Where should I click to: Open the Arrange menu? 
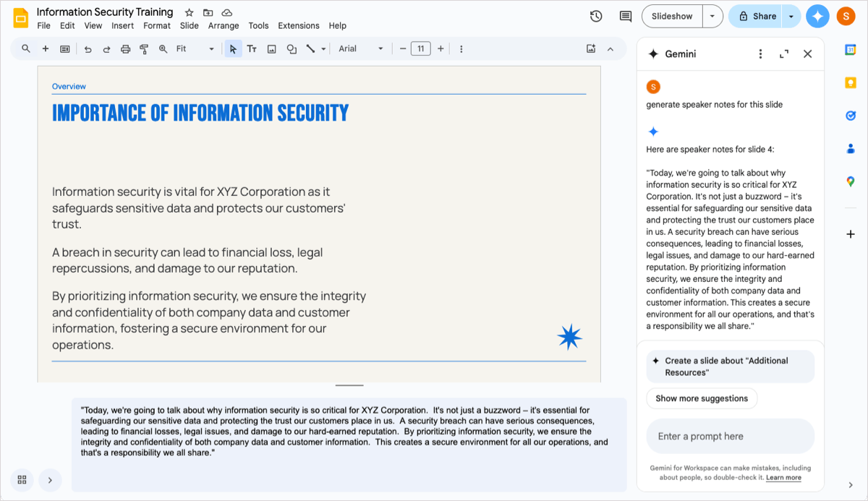[x=224, y=25]
